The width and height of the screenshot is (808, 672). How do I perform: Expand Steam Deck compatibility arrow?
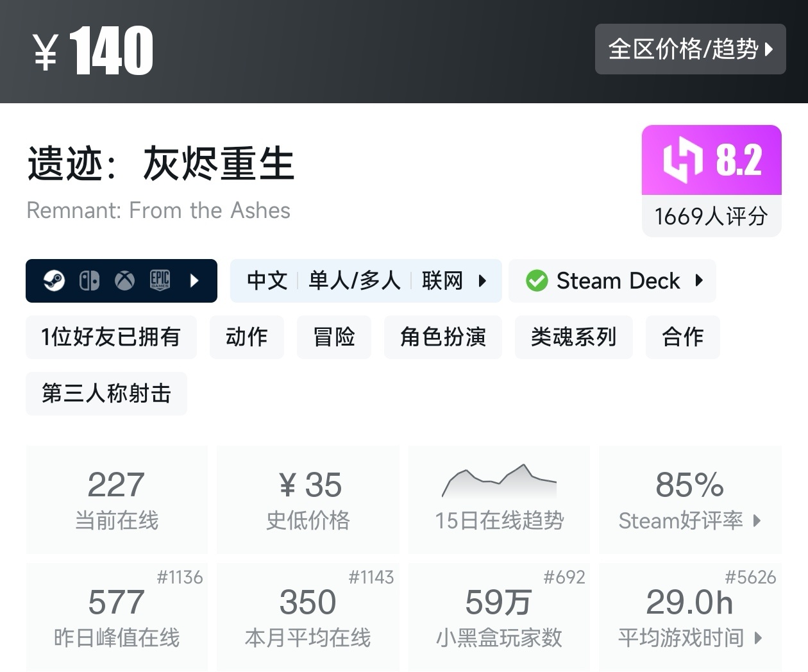[x=699, y=280]
